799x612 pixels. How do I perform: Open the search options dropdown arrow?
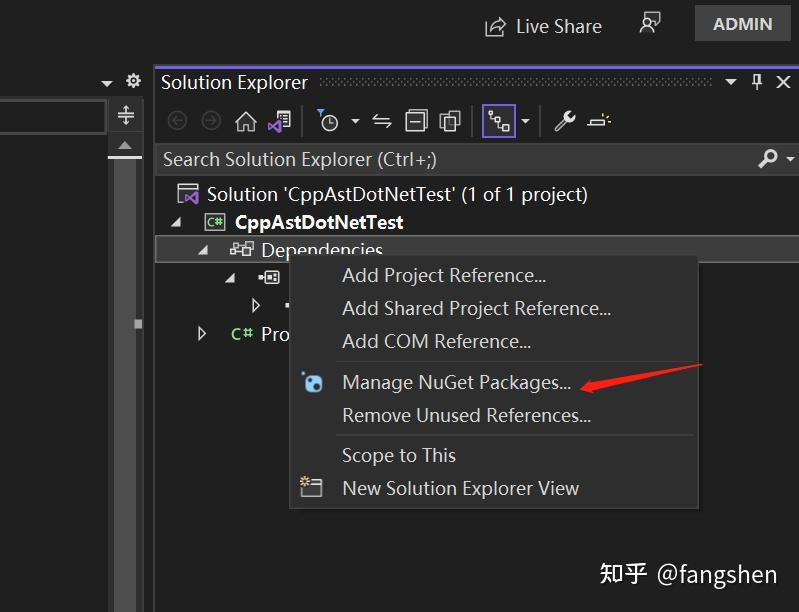pos(791,159)
